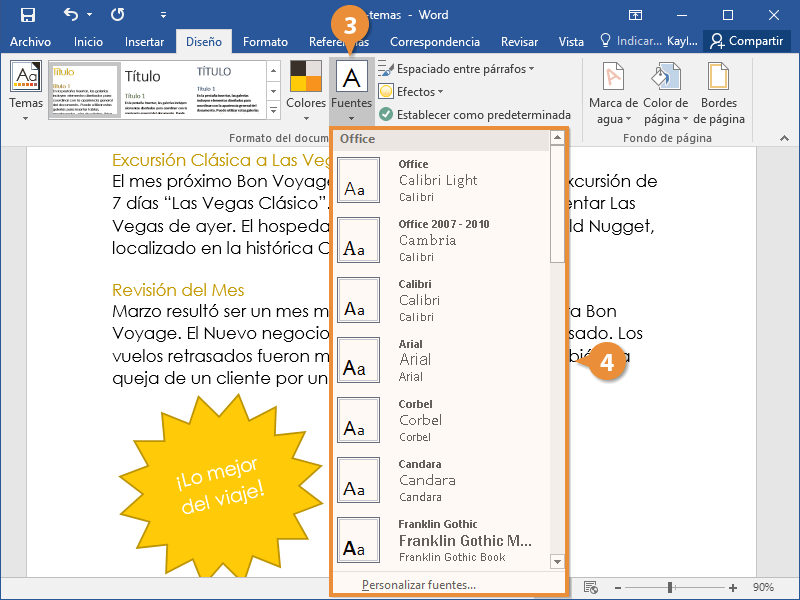The image size is (800, 600).
Task: Open Customize Quick Access Toolbar arrow
Action: pyautogui.click(x=163, y=15)
